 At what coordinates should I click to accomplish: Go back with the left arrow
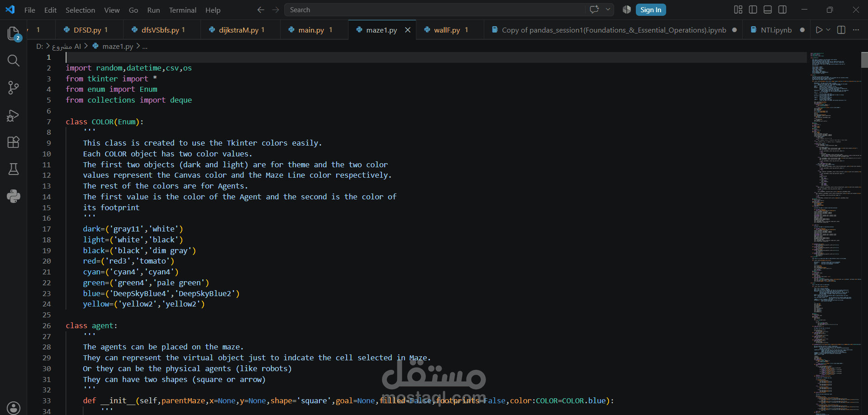tap(261, 9)
